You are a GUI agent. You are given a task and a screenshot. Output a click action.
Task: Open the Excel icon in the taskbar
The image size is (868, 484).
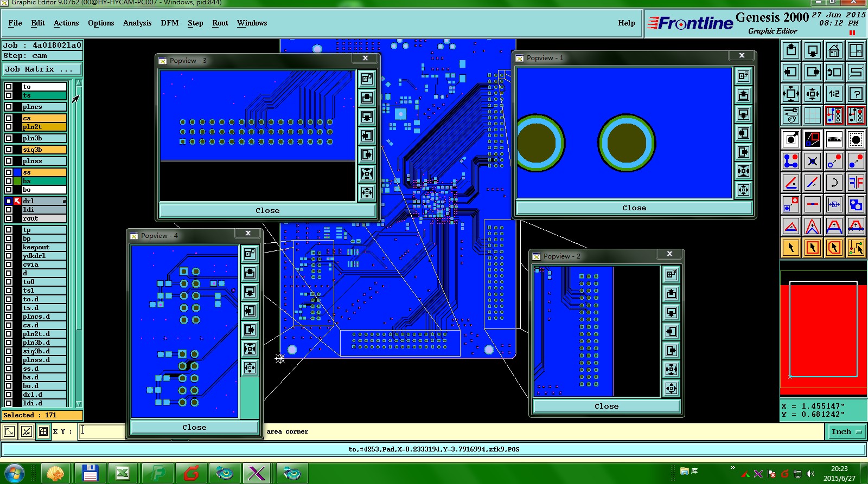(123, 473)
